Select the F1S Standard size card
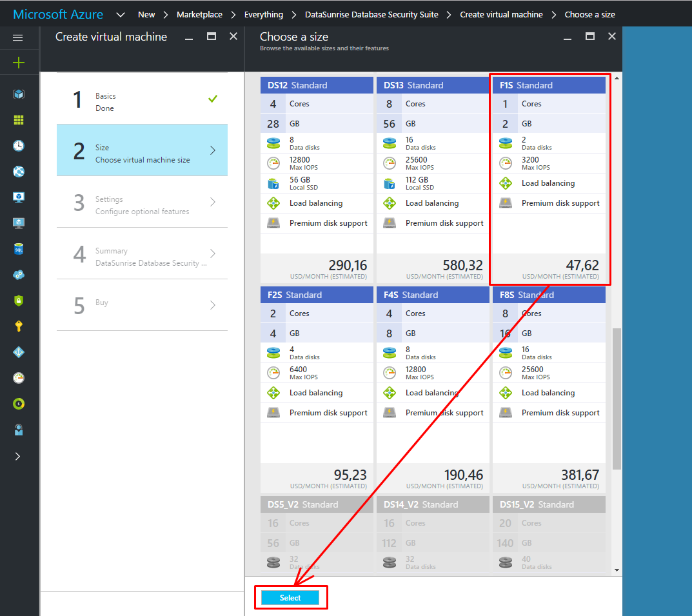This screenshot has width=692, height=616. tap(549, 179)
